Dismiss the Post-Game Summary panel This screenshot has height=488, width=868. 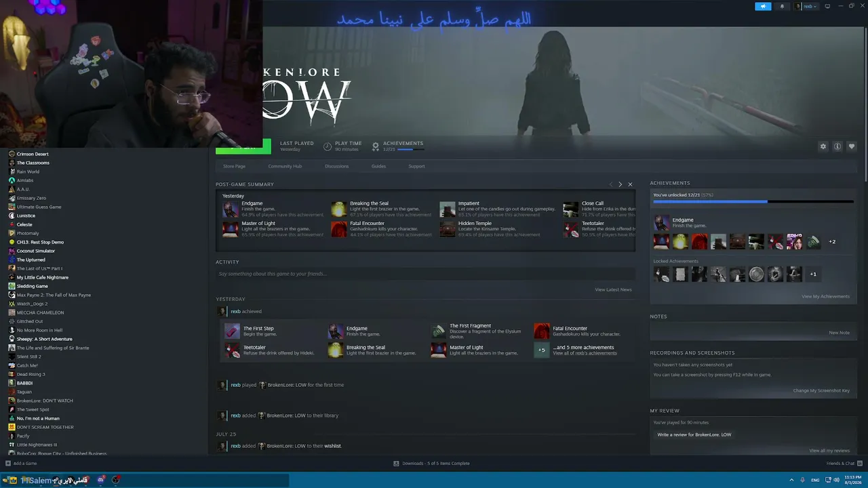pyautogui.click(x=630, y=184)
